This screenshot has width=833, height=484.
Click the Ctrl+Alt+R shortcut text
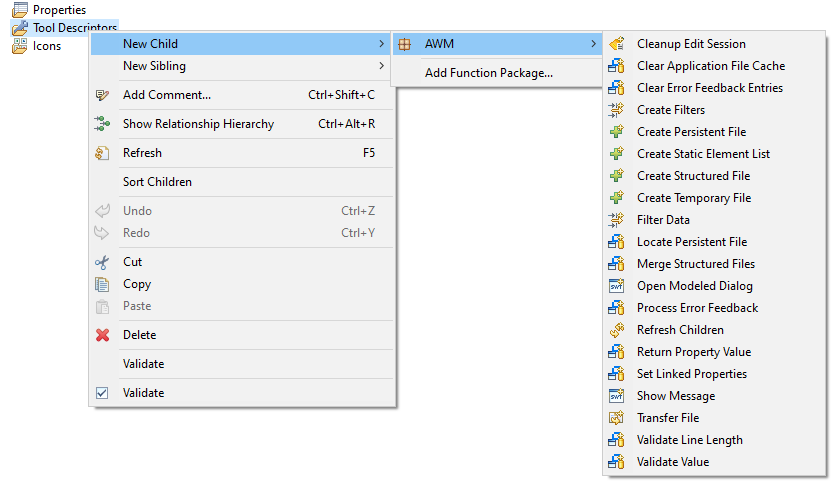coord(346,124)
